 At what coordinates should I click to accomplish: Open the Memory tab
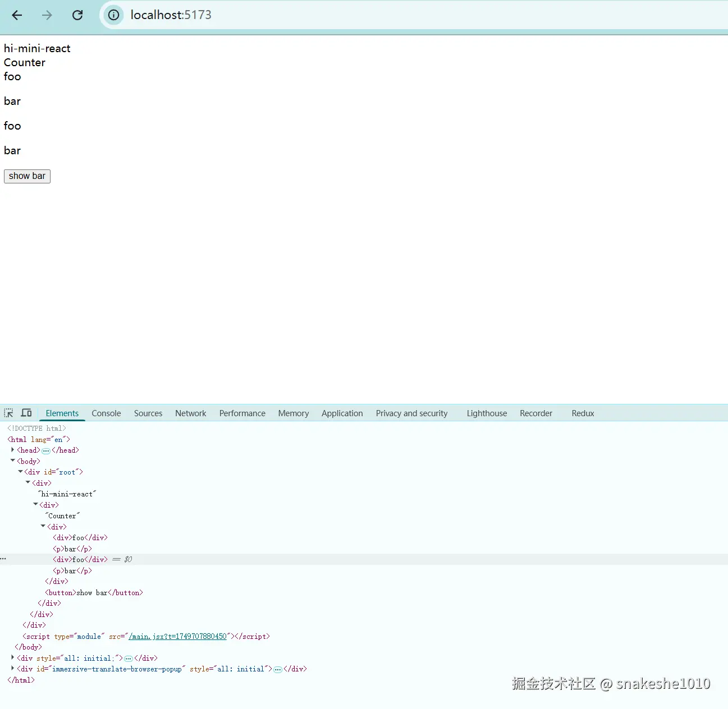tap(294, 413)
